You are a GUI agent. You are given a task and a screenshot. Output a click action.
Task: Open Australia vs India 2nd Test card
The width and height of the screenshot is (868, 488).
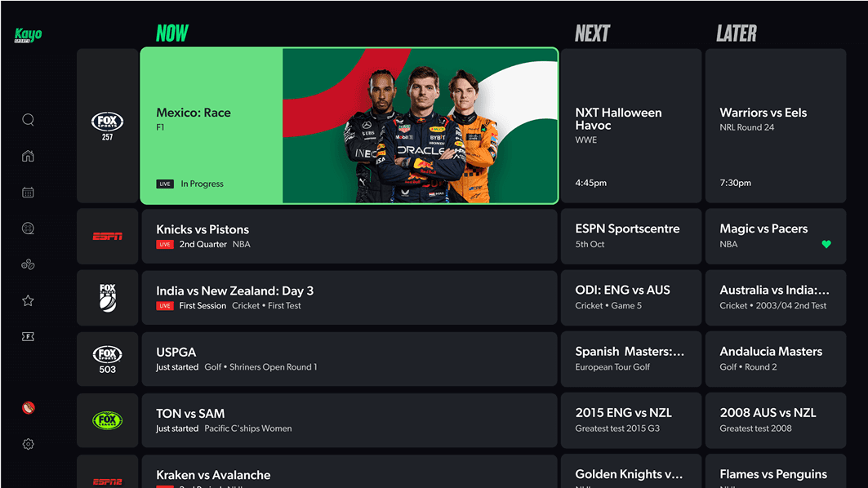(776, 298)
